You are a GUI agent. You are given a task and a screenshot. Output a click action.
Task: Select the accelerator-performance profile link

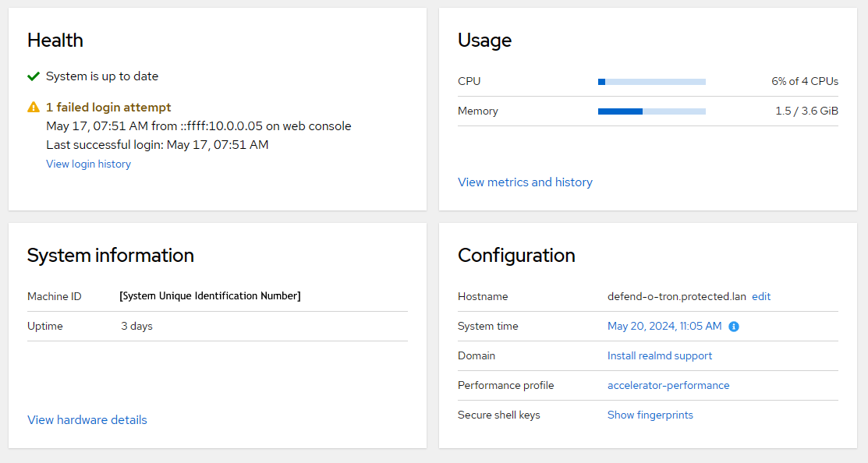click(x=668, y=385)
